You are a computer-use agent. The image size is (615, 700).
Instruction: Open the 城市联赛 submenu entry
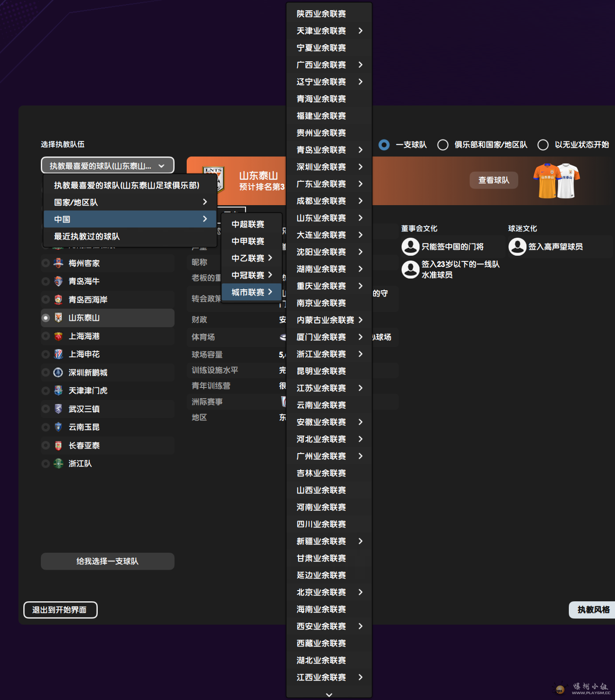[251, 292]
